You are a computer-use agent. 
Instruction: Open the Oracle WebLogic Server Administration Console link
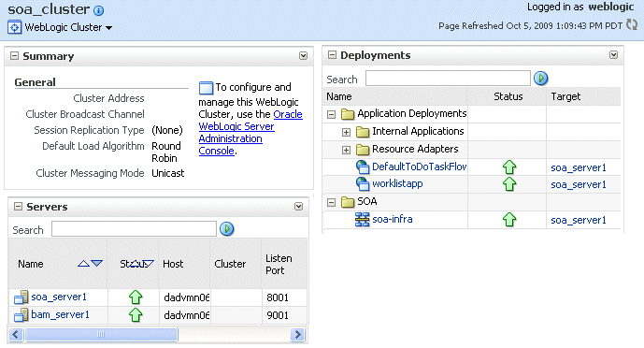click(250, 132)
